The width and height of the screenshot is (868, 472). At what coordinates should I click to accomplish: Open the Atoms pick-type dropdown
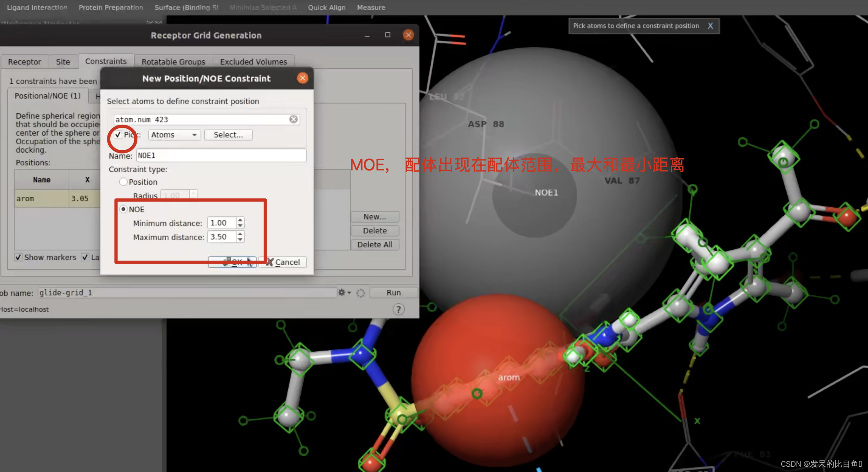click(x=174, y=135)
